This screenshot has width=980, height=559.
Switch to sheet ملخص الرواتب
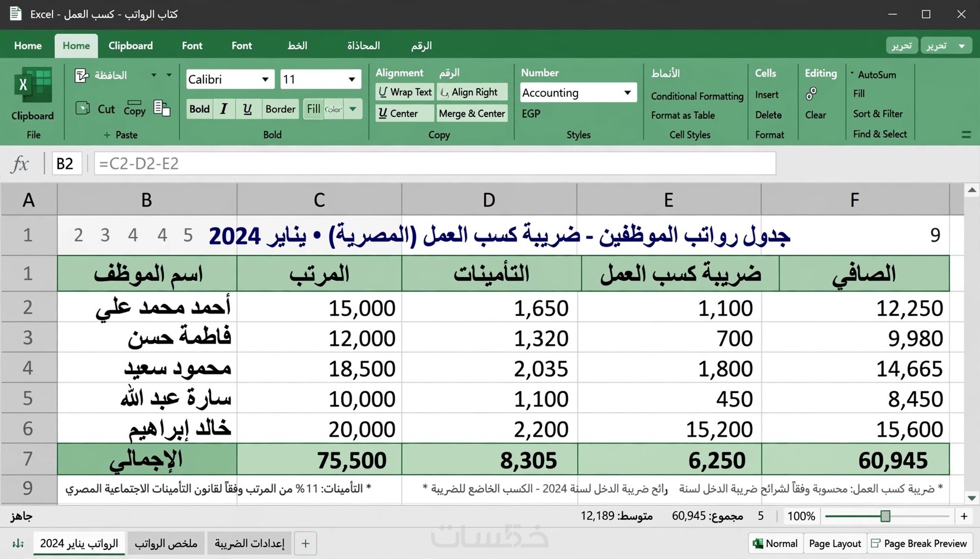[x=166, y=543]
